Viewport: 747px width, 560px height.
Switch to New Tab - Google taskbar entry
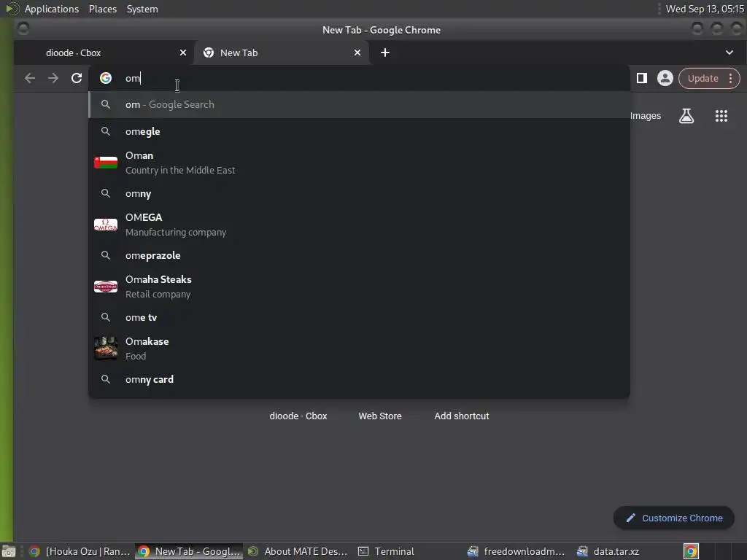pos(189,551)
